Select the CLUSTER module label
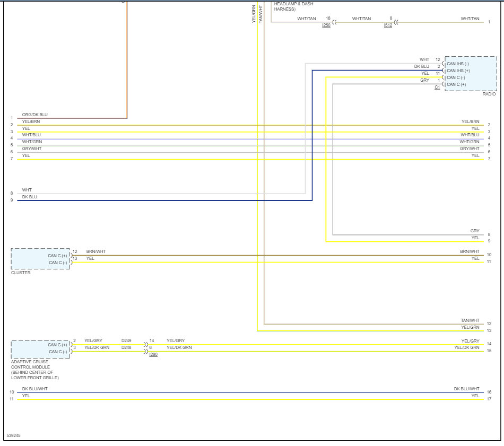 pyautogui.click(x=21, y=273)
